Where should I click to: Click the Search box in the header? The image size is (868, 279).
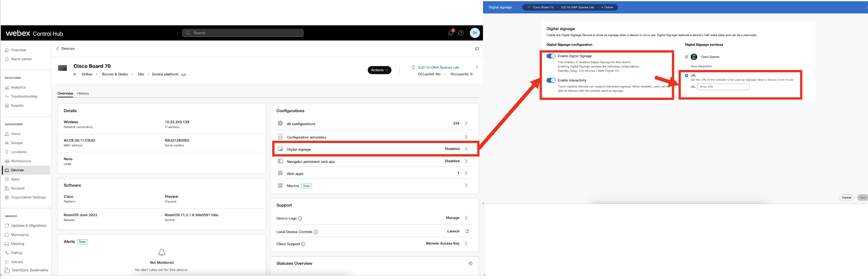[243, 33]
